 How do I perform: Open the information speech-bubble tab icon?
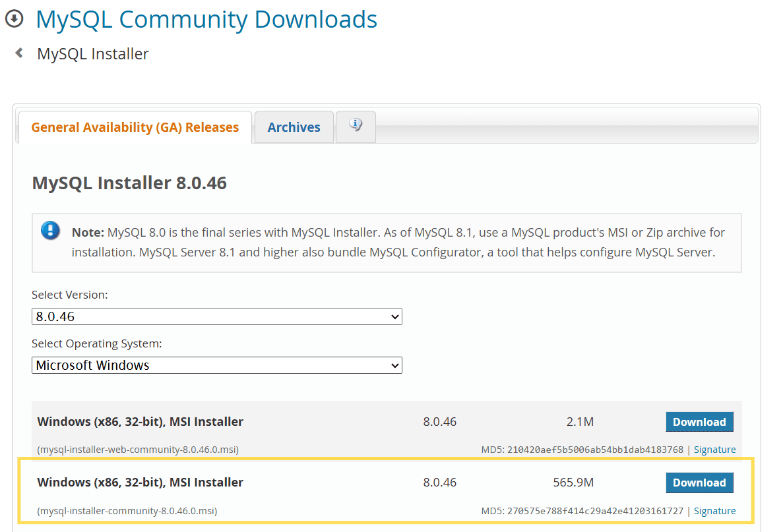(x=356, y=125)
